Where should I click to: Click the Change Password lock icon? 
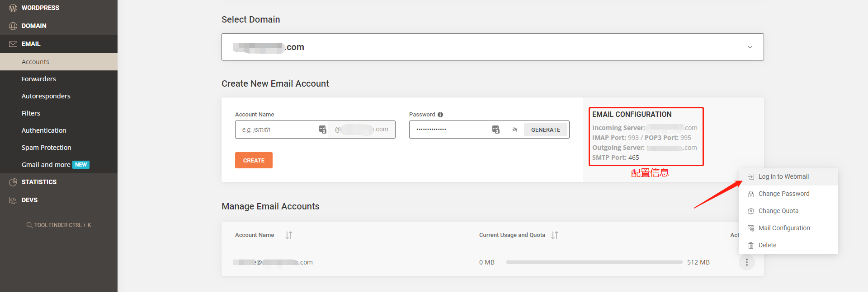click(751, 194)
